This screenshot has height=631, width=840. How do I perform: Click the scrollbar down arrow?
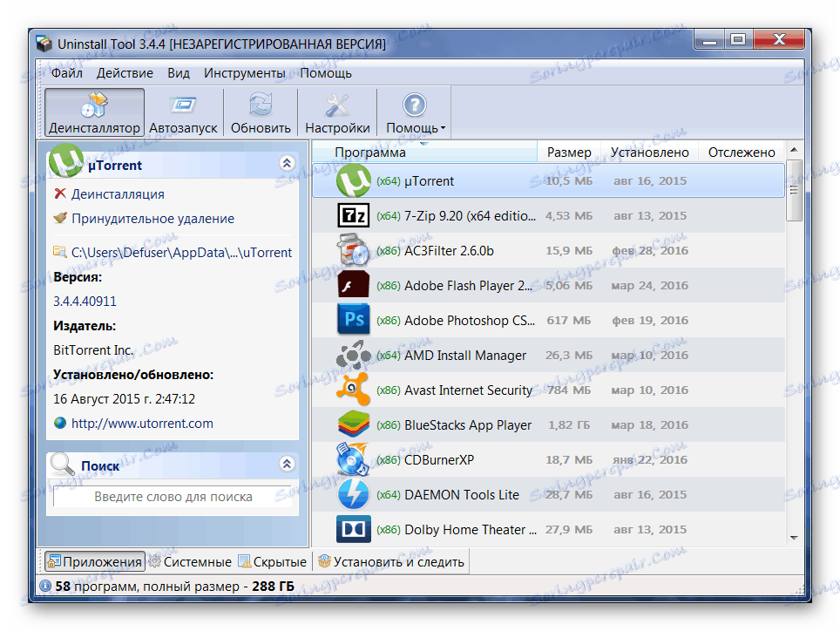point(794,538)
